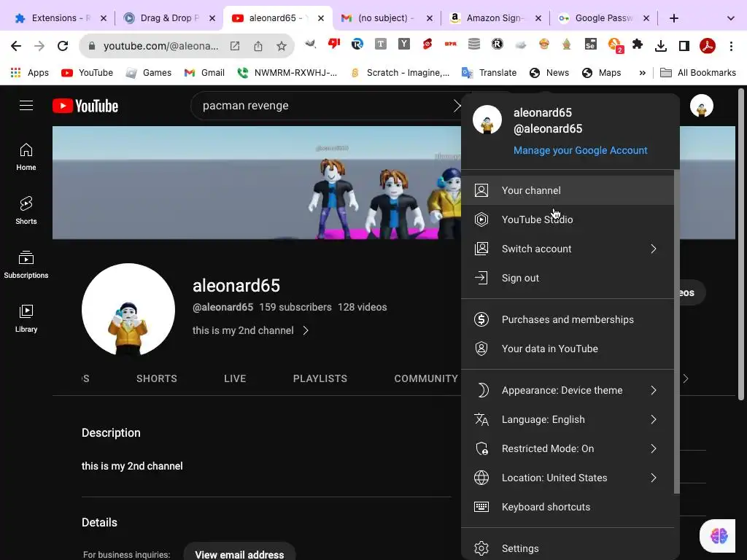
Task: Select Your channel menu entry
Action: [568, 190]
